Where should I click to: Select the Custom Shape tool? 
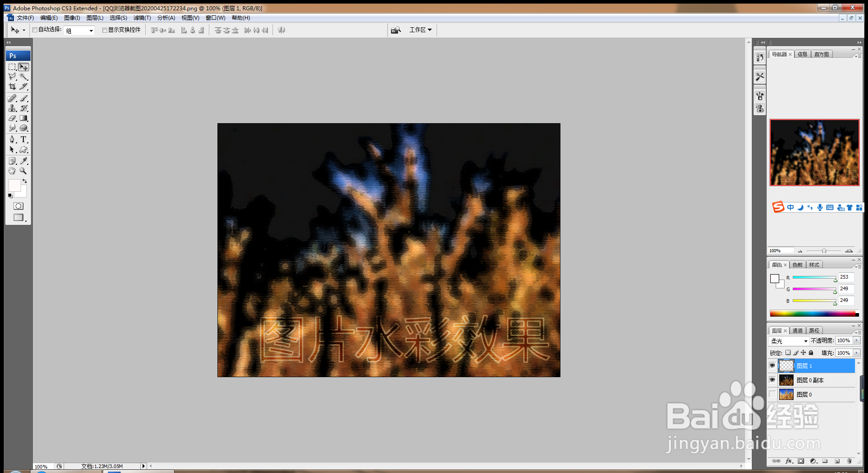pos(24,150)
